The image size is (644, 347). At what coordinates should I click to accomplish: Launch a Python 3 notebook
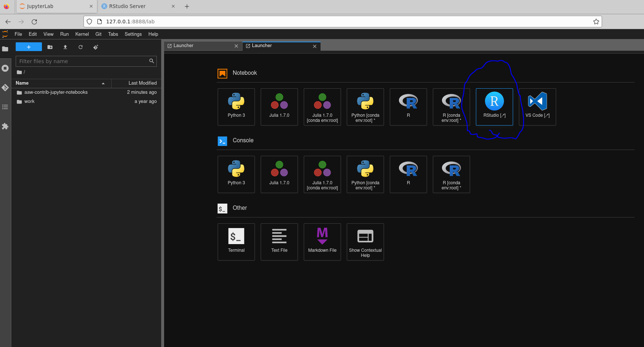pyautogui.click(x=236, y=107)
